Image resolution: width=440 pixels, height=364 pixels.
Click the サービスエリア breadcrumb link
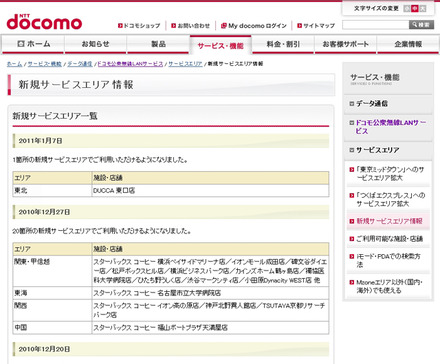point(185,64)
